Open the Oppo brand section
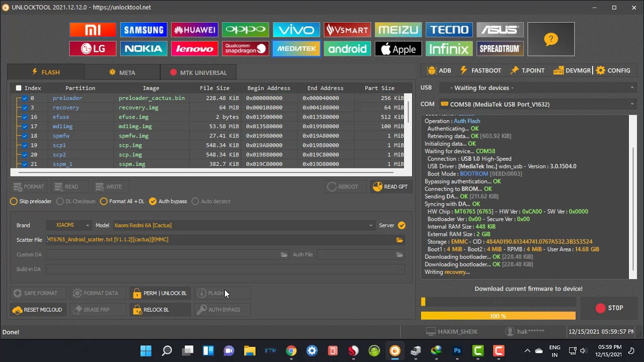644x362 pixels. tap(246, 30)
